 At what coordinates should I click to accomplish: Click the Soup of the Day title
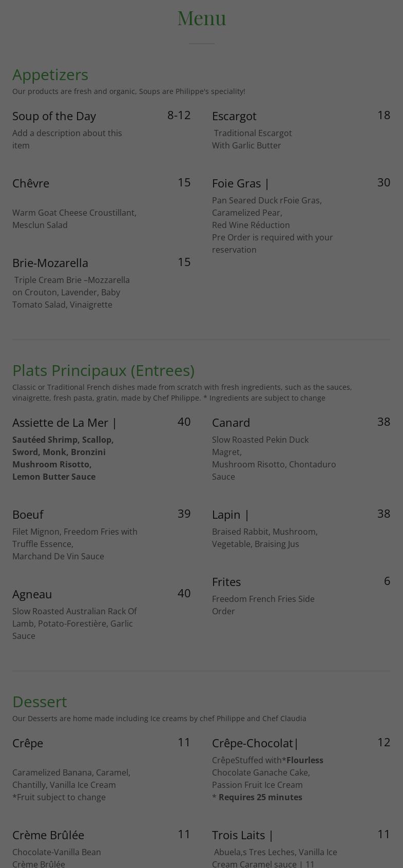[x=54, y=116]
